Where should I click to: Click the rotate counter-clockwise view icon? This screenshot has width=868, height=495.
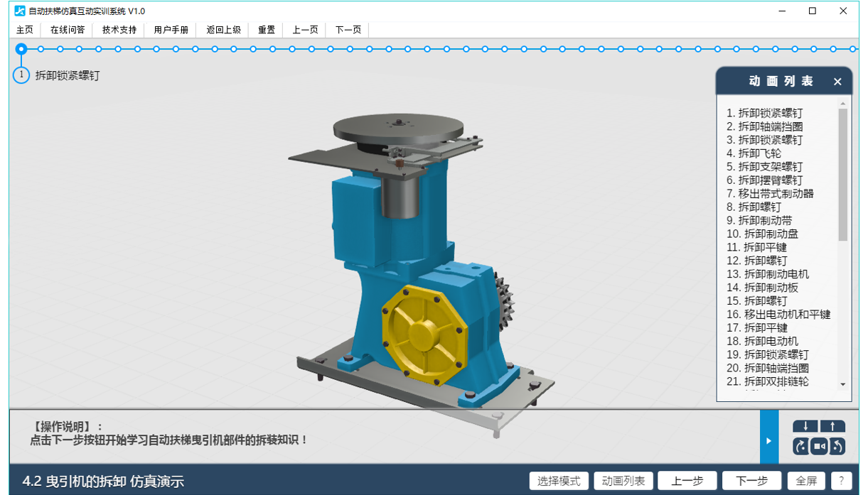tap(837, 446)
